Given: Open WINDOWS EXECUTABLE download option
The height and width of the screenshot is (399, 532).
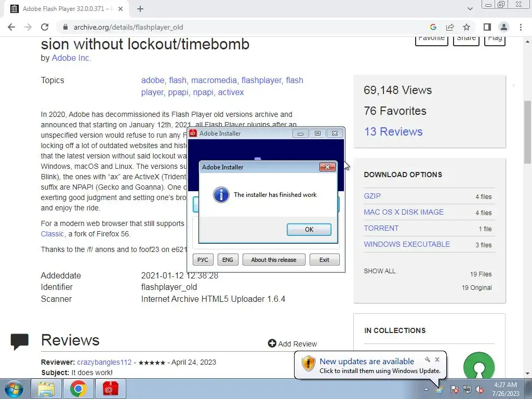Looking at the screenshot, I should 407,244.
